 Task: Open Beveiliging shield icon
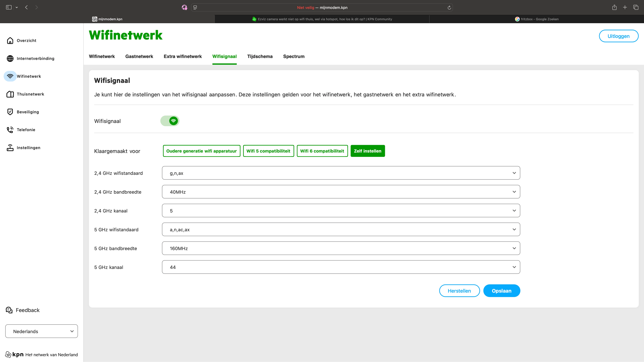tap(10, 112)
